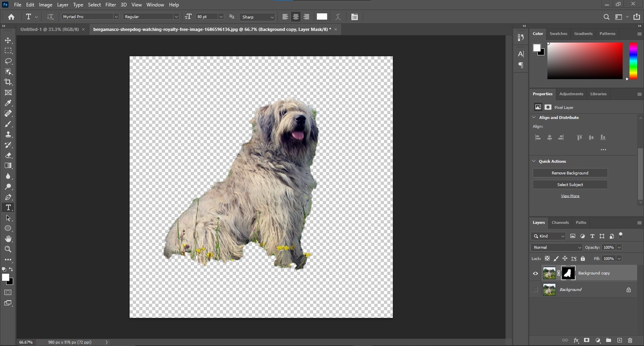Open the Opacity slider dropdown arrow
The height and width of the screenshot is (346, 644).
click(619, 247)
